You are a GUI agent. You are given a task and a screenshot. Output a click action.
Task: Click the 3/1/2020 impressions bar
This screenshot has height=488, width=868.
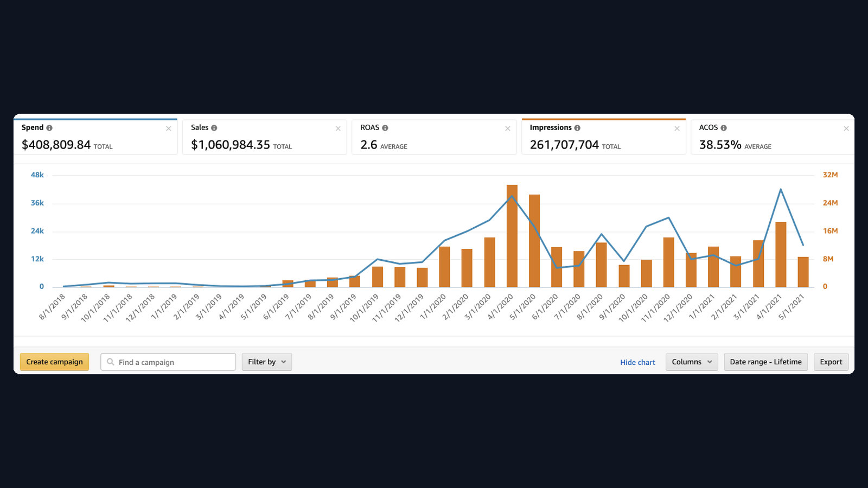[490, 262]
